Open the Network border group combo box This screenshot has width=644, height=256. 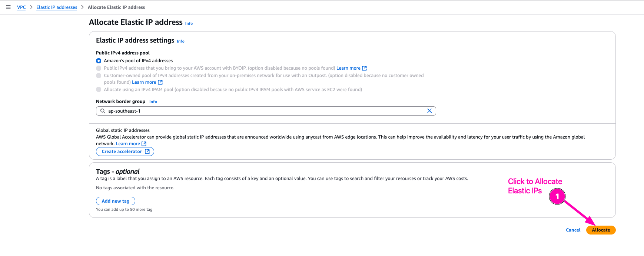tap(265, 111)
